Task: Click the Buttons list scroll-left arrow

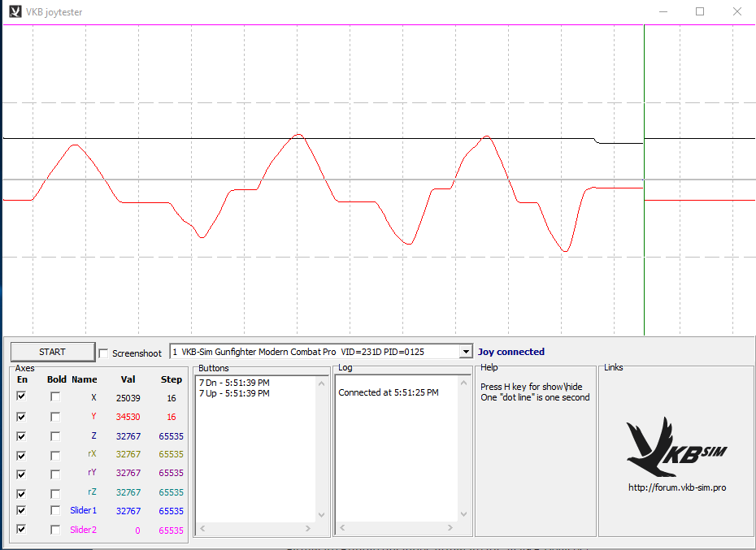Action: (x=203, y=529)
